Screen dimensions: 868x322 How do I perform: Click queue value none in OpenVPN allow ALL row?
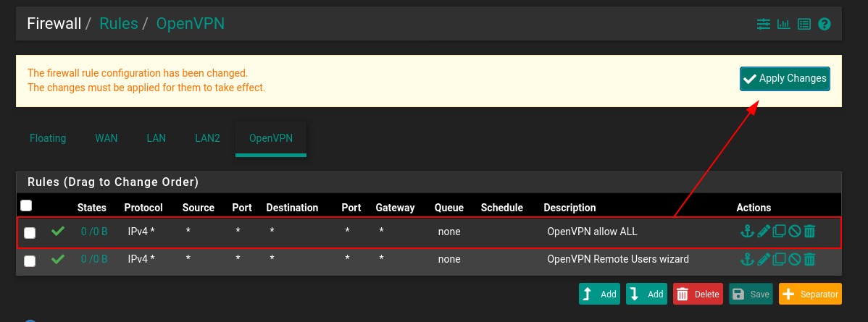[449, 232]
